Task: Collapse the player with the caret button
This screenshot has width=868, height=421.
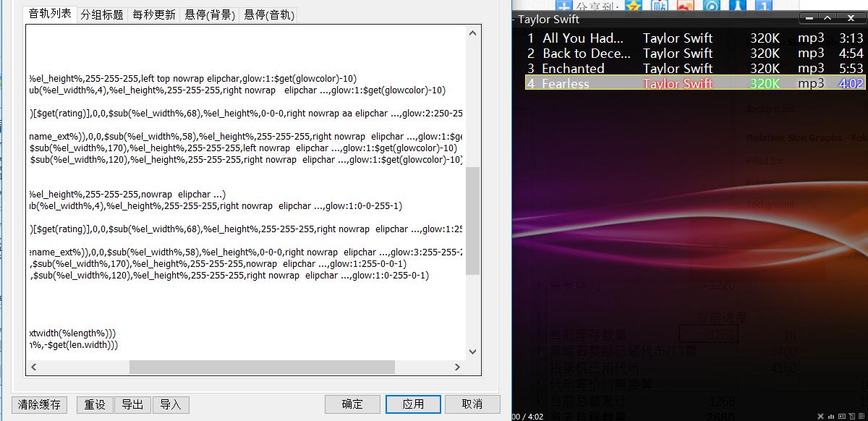Action: tap(828, 18)
